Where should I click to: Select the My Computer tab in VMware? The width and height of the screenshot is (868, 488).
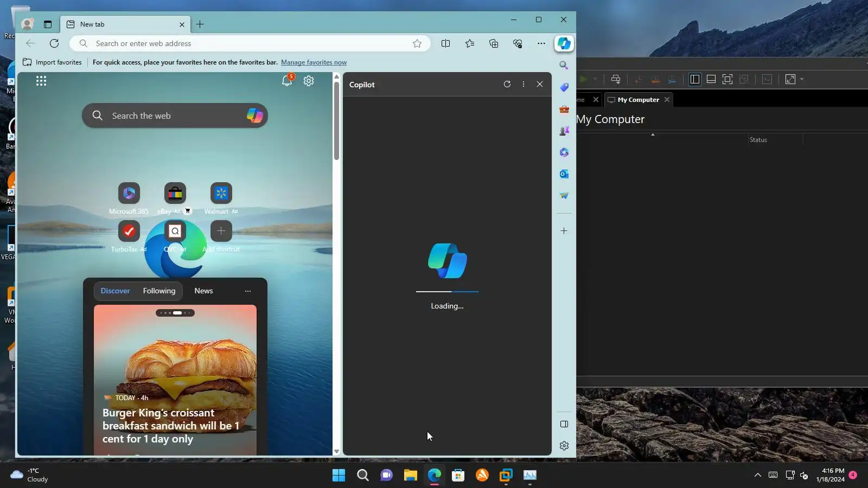(x=638, y=100)
